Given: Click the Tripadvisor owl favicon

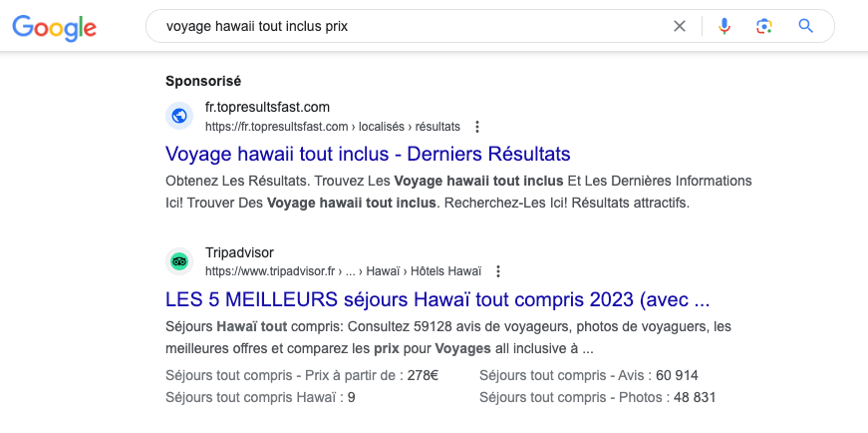Looking at the screenshot, I should click(x=179, y=261).
